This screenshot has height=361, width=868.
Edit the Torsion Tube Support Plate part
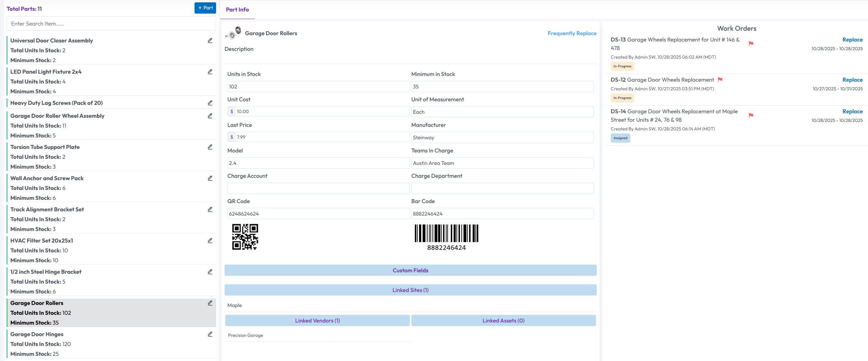(x=210, y=147)
